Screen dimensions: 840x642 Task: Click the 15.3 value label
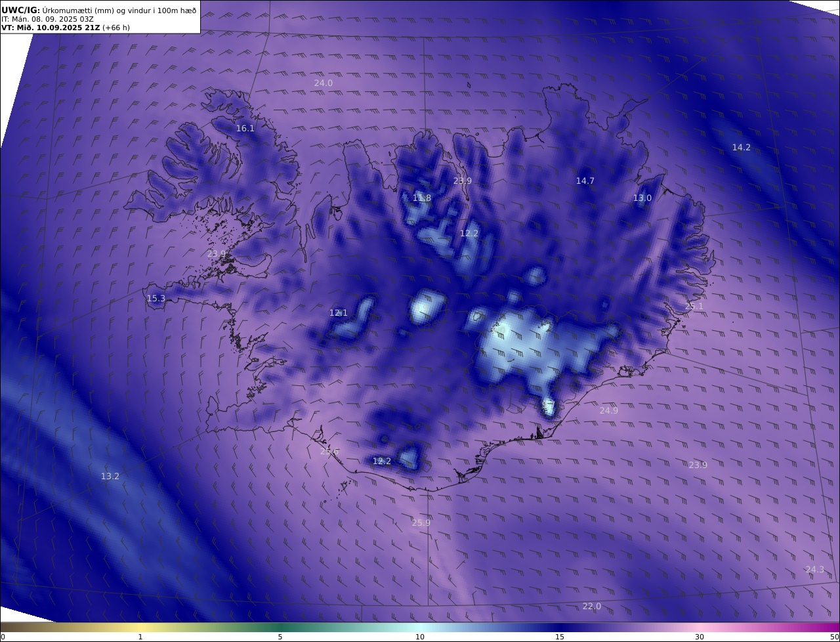click(x=156, y=298)
